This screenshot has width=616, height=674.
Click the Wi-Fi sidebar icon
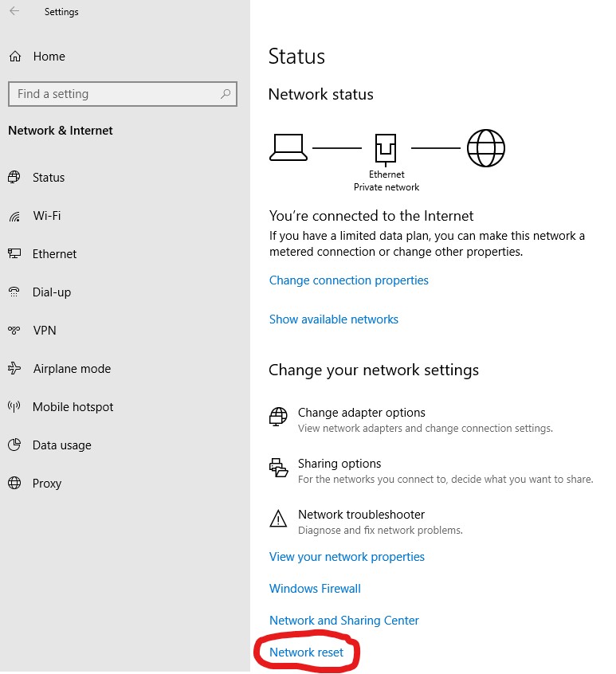tap(14, 216)
